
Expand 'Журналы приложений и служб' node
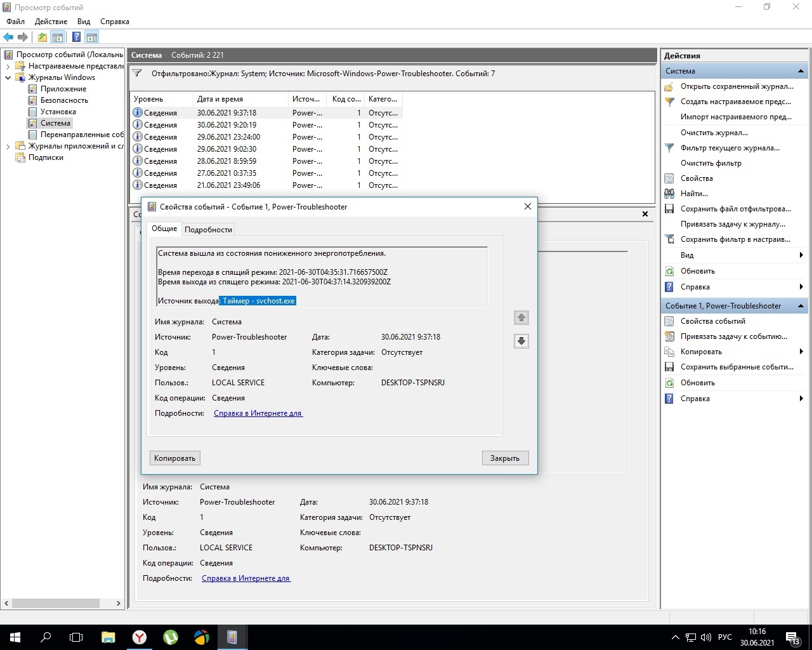8,146
